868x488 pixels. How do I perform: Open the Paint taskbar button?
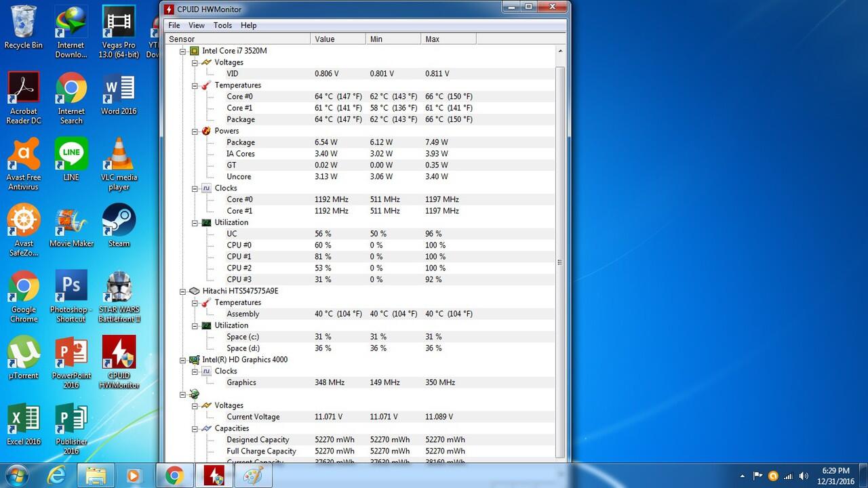click(253, 475)
